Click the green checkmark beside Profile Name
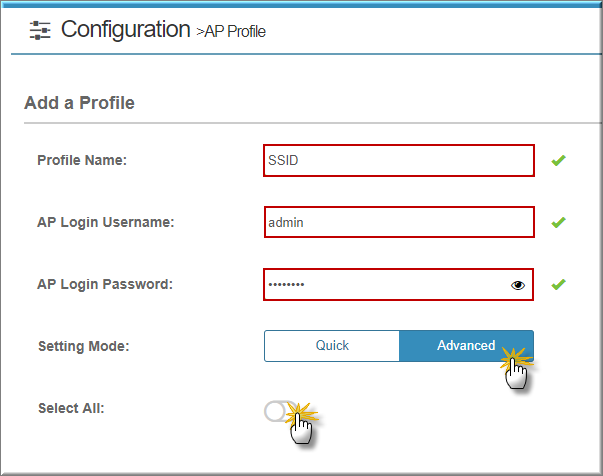The height and width of the screenshot is (476, 603). tap(558, 160)
